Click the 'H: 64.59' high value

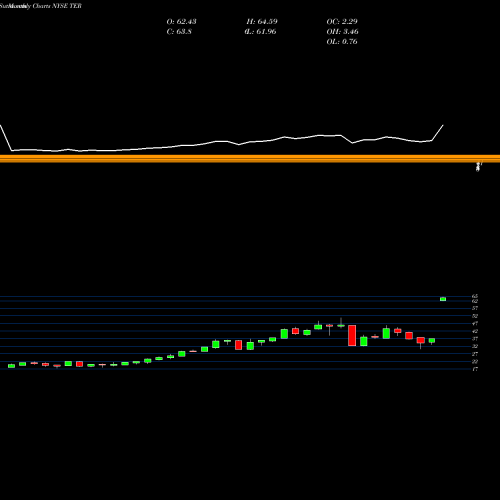click(x=262, y=22)
